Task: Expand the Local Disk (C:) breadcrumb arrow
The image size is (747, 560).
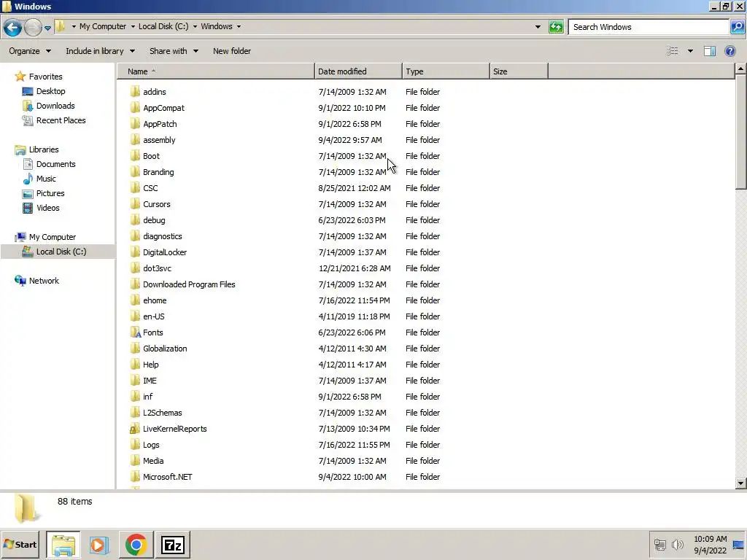Action: pyautogui.click(x=195, y=27)
